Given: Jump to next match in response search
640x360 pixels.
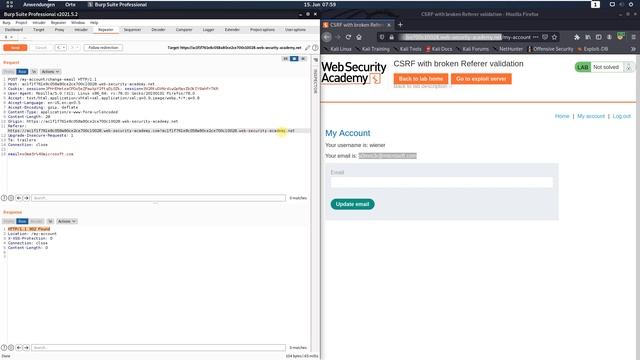Looking at the screenshot, I should pos(26,348).
